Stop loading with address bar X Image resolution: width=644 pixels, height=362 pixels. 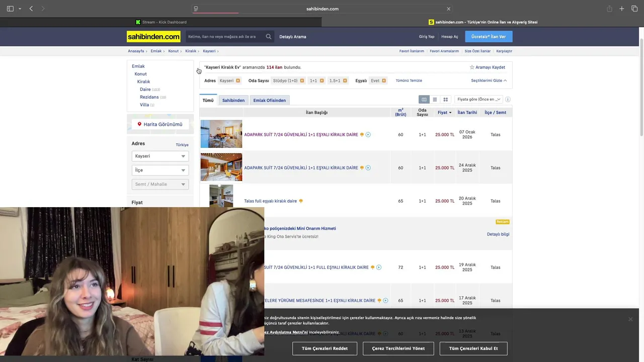(x=449, y=9)
